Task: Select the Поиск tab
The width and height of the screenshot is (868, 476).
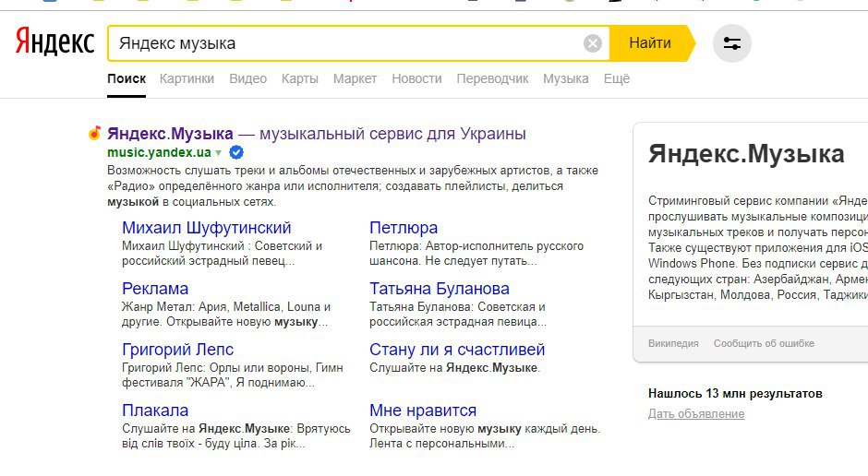Action: pos(127,78)
